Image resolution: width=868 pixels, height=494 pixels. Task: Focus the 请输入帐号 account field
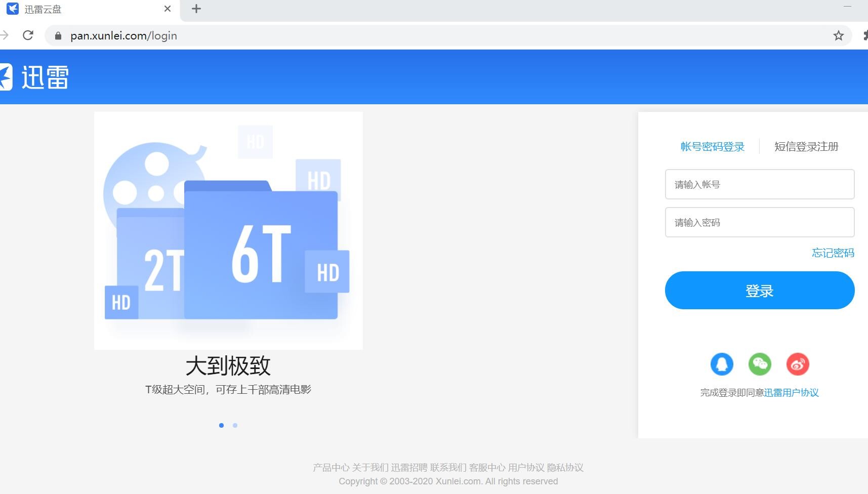point(759,184)
